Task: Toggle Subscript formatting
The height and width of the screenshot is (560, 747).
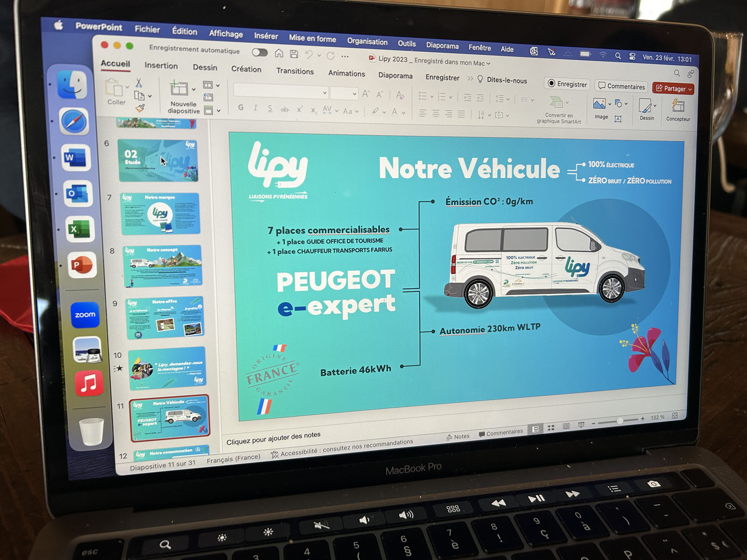Action: 314,111
